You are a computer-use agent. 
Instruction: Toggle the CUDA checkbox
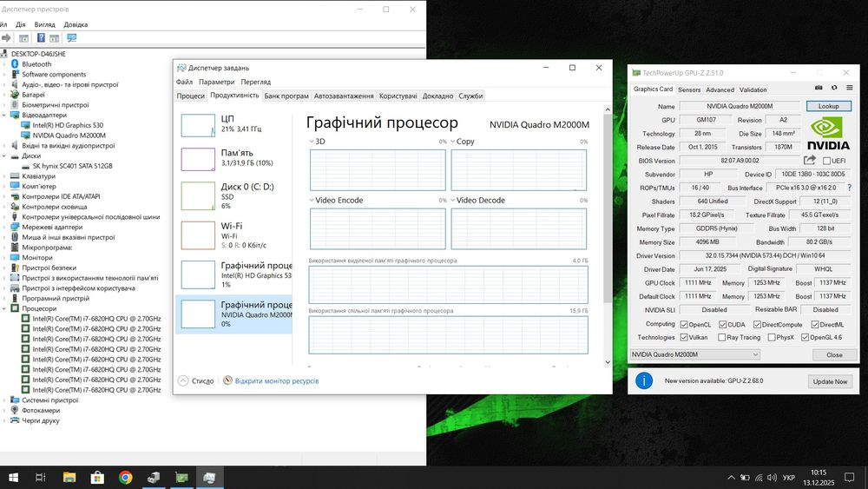click(723, 325)
